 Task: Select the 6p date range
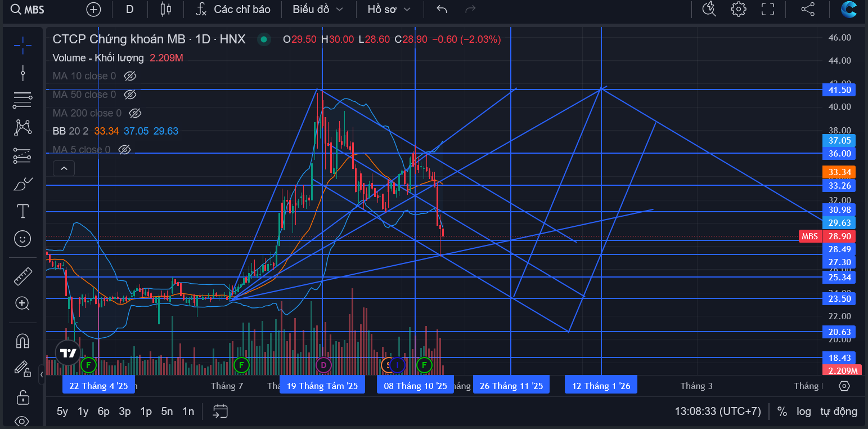[x=104, y=412]
